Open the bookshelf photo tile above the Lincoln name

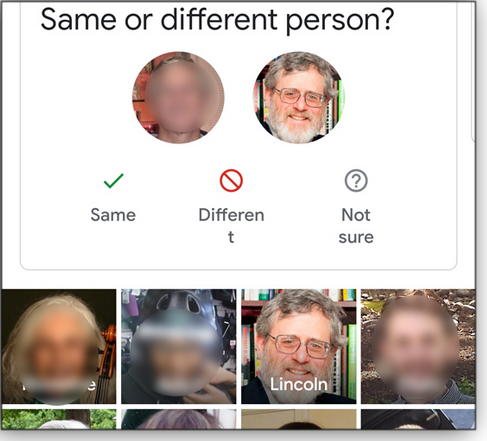pyautogui.click(x=299, y=346)
